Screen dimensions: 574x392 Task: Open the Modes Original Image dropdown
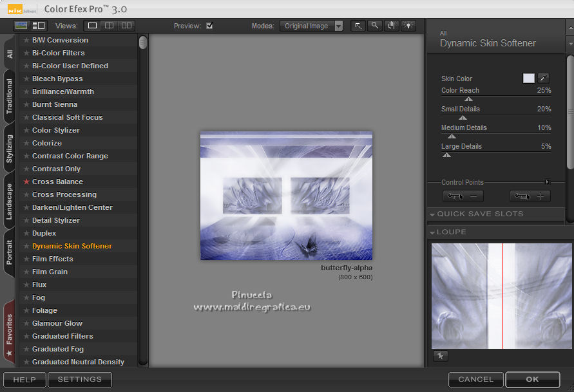point(312,26)
